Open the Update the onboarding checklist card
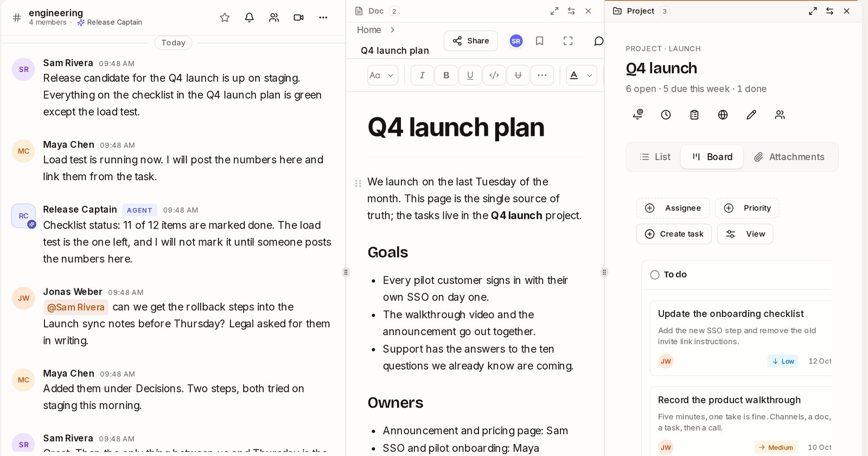Viewport: 868px width, 456px height. pyautogui.click(x=741, y=338)
